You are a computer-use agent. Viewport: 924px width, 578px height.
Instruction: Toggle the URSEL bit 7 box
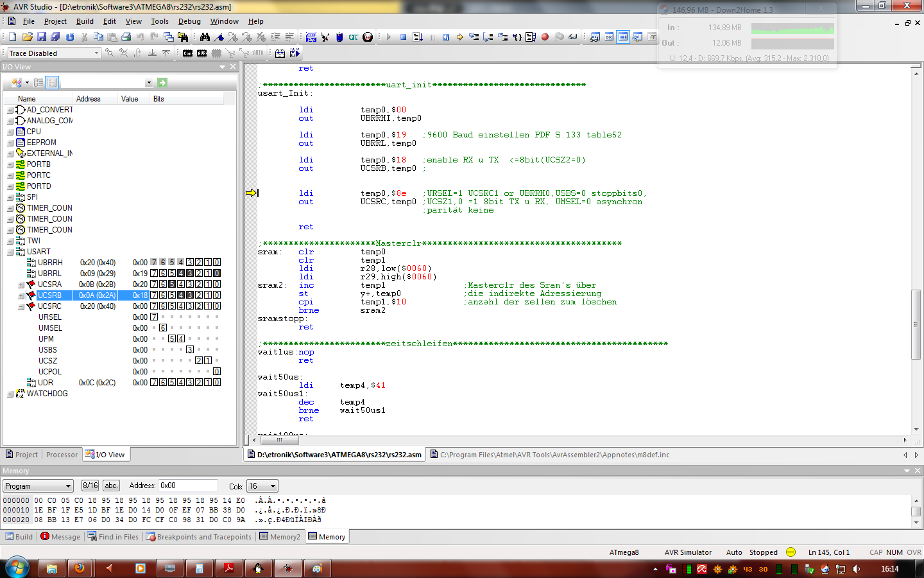tap(154, 317)
